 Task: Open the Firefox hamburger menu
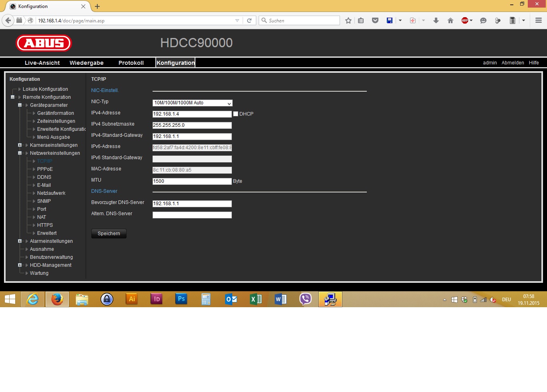point(539,20)
